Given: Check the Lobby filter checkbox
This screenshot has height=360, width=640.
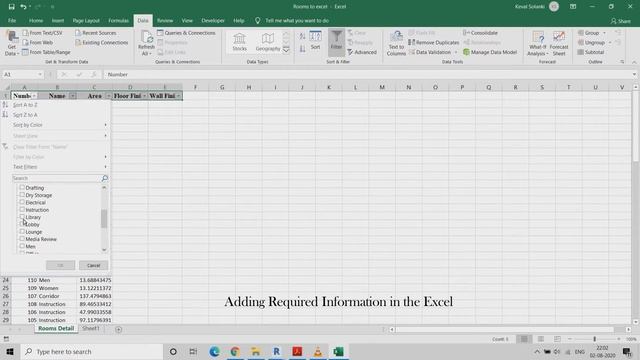Looking at the screenshot, I should (22, 224).
